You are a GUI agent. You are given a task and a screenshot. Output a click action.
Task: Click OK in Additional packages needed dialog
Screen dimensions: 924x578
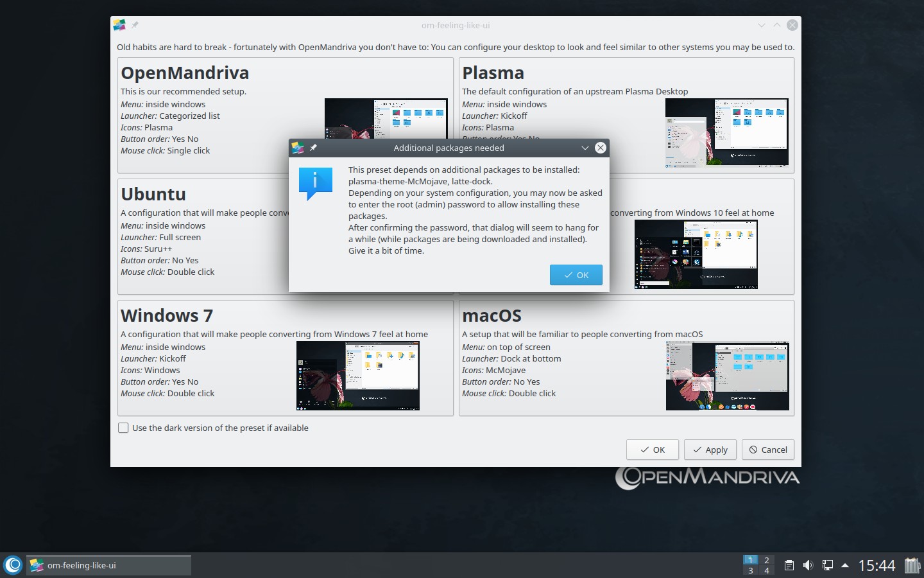coord(576,275)
